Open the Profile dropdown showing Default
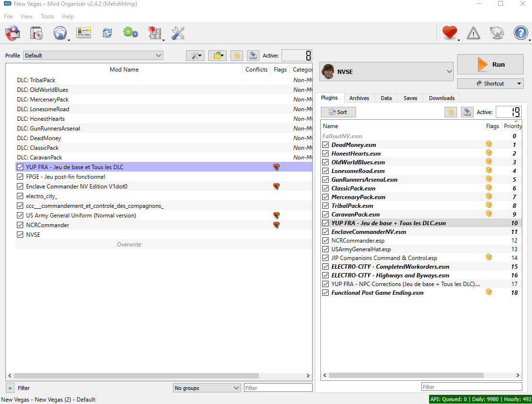The height and width of the screenshot is (404, 532). 93,56
